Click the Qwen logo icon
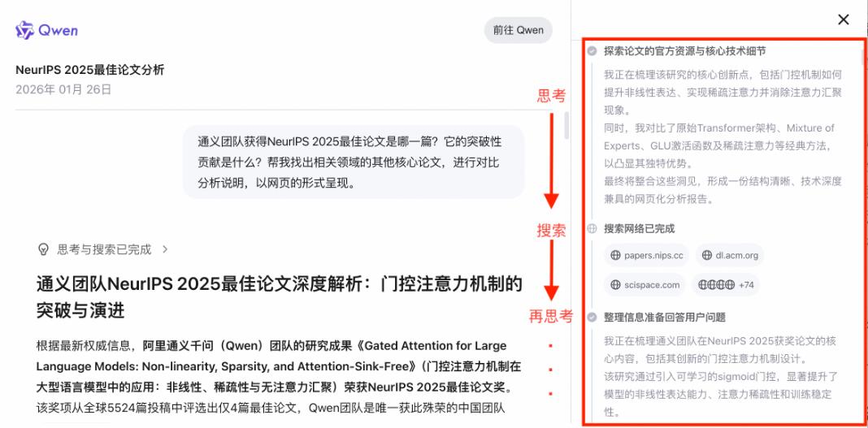 point(24,30)
